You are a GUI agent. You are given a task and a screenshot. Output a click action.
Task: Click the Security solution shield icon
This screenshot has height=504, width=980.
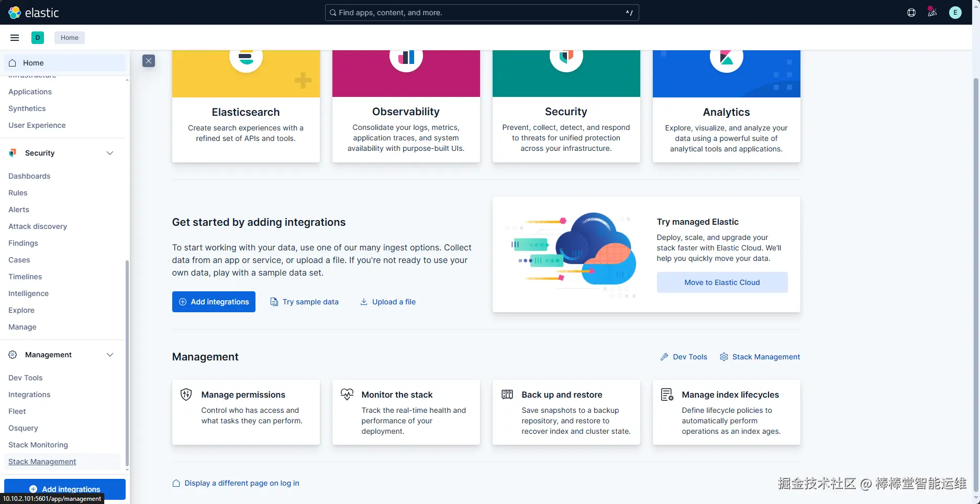566,57
